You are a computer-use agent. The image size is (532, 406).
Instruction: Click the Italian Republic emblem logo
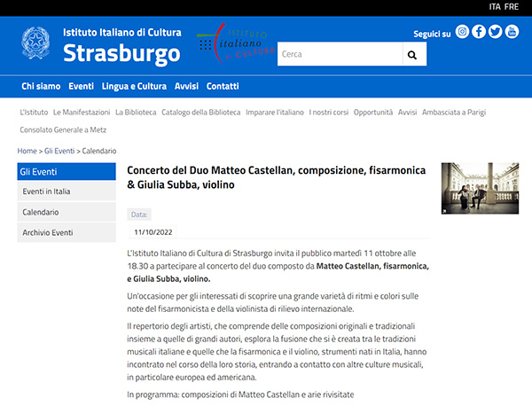[35, 43]
